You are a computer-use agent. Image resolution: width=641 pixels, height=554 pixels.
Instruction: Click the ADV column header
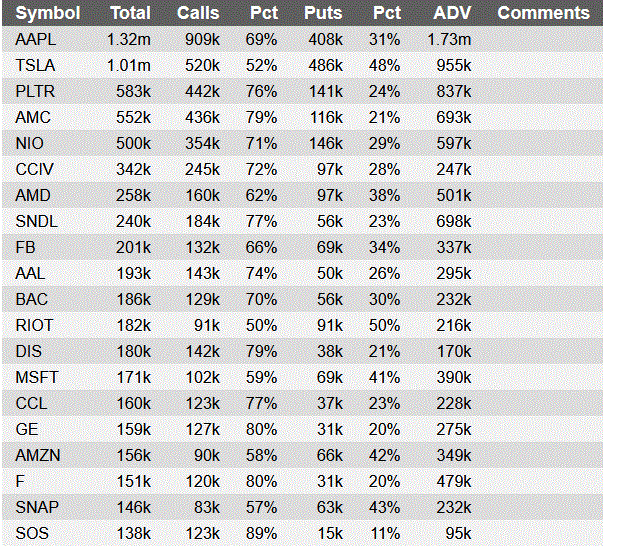pos(453,13)
